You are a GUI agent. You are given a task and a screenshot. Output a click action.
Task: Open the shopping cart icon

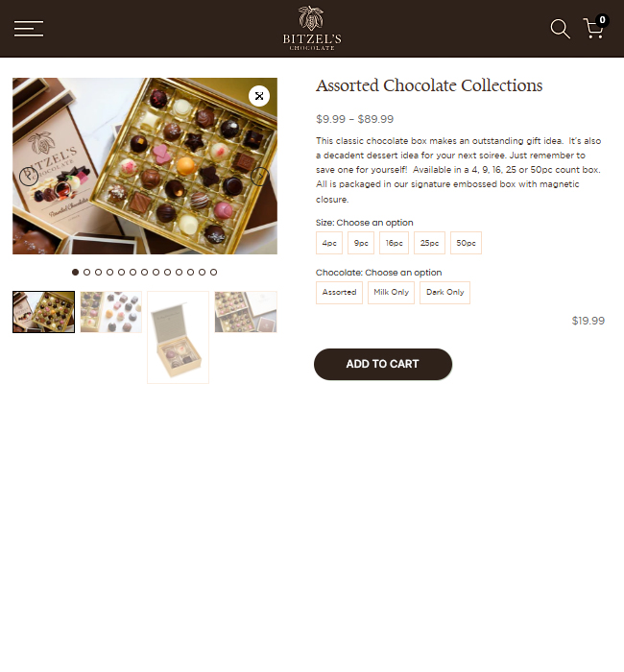(x=595, y=28)
